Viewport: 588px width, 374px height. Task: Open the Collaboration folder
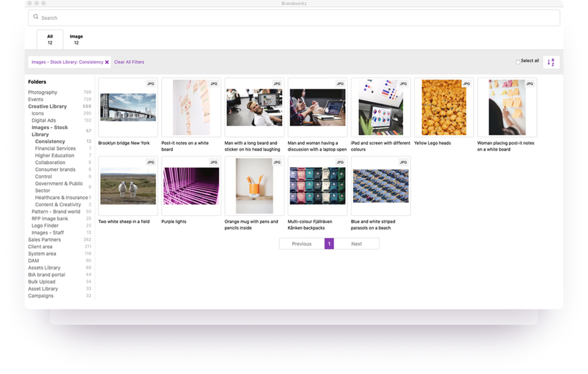pos(50,162)
